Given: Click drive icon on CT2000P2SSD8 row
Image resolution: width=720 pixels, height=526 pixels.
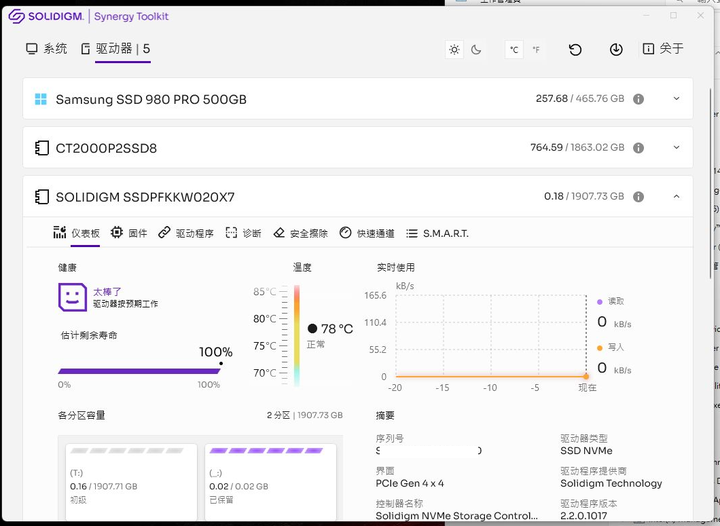Looking at the screenshot, I should tap(42, 148).
